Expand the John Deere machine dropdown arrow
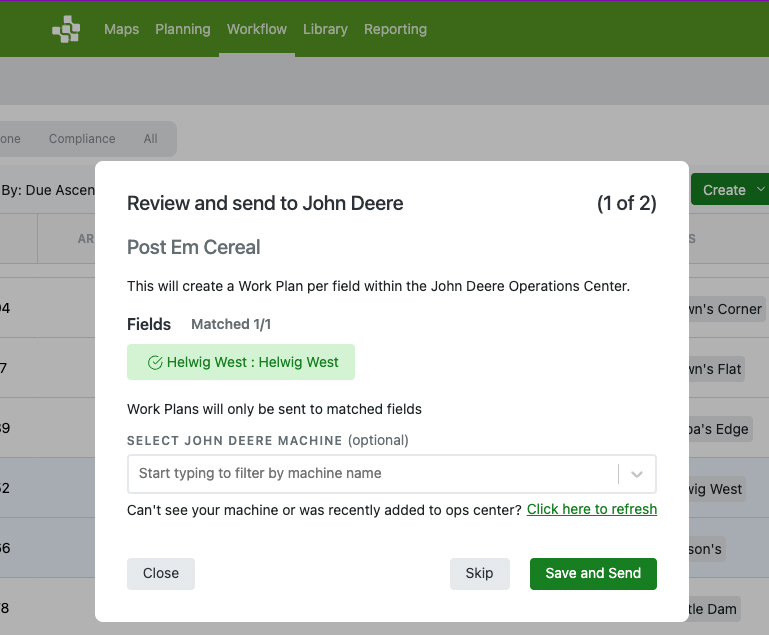This screenshot has width=769, height=635. coord(637,474)
